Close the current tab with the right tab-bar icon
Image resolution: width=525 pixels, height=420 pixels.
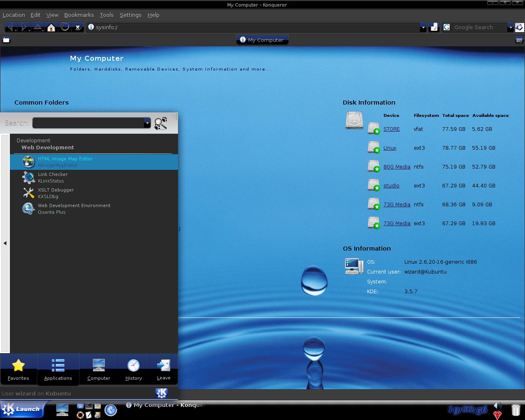(519, 40)
